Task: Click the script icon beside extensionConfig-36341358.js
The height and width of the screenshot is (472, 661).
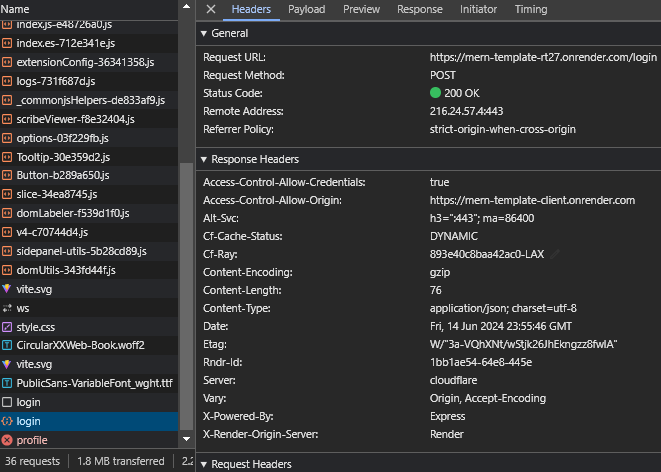Action: coord(7,62)
